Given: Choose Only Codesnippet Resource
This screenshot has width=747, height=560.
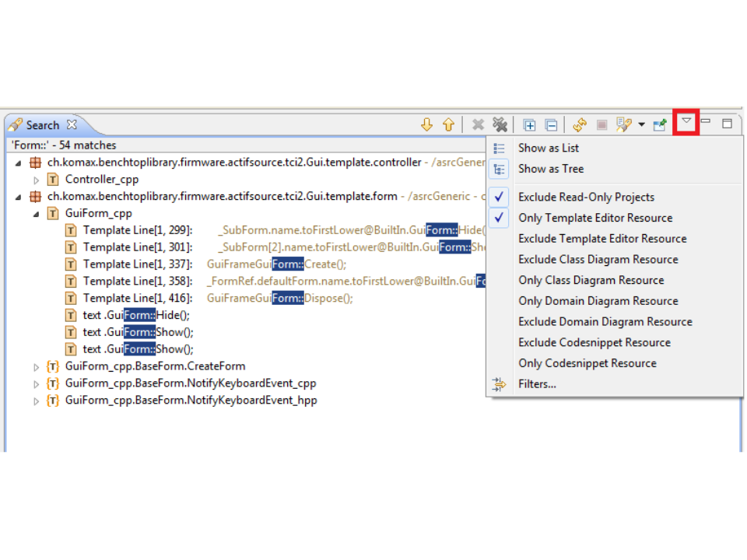Looking at the screenshot, I should [x=587, y=363].
